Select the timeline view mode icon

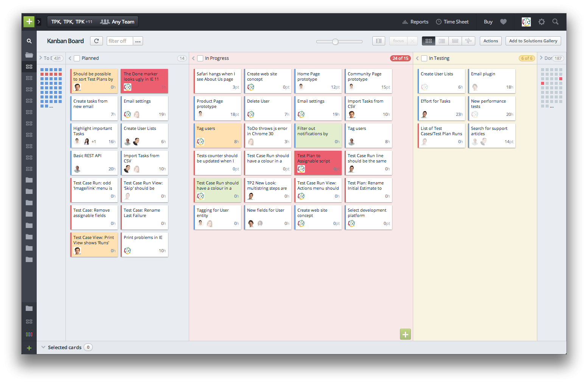pyautogui.click(x=468, y=41)
